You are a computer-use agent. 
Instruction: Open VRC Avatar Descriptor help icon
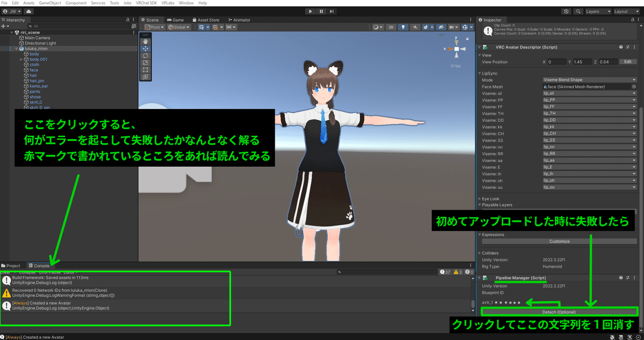click(x=621, y=47)
